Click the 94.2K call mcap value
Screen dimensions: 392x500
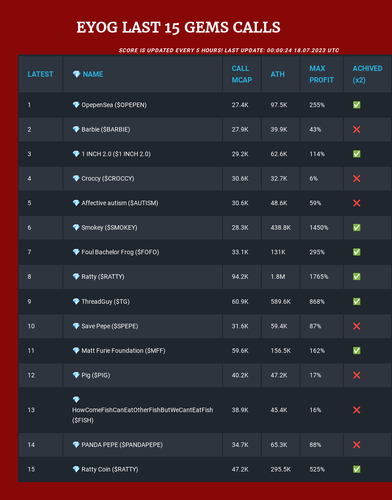click(x=240, y=277)
